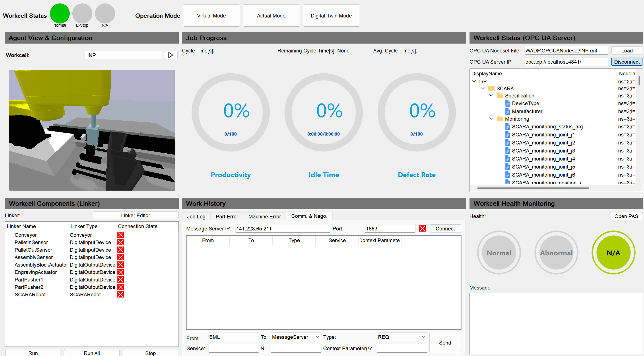
Task: Toggle the Normal health indicator
Action: 499,253
